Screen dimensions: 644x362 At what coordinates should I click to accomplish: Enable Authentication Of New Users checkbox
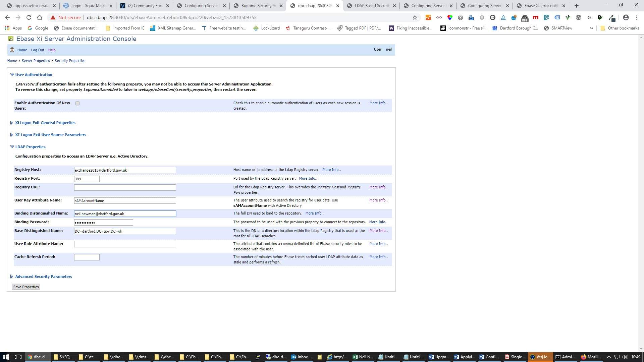[x=77, y=103]
